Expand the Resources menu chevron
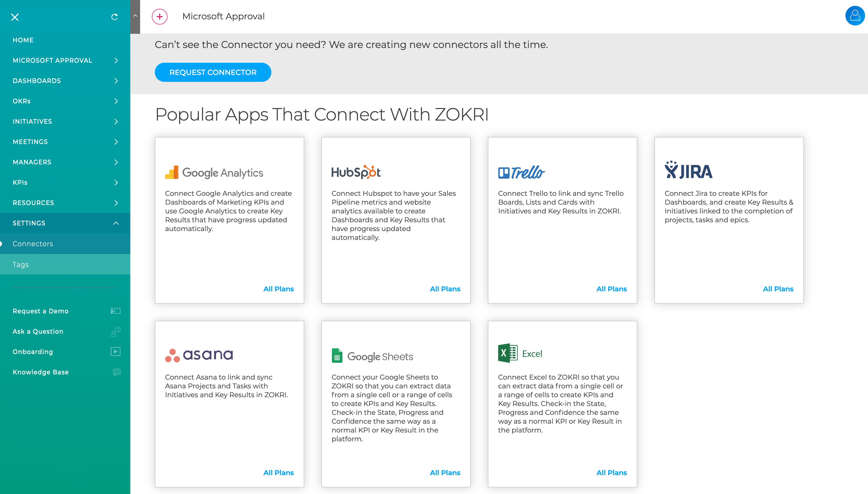Screen dimensions: 868x494 pyautogui.click(x=116, y=203)
